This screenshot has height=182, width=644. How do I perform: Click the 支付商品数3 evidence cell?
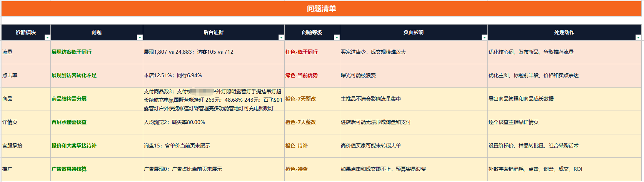click(214, 99)
